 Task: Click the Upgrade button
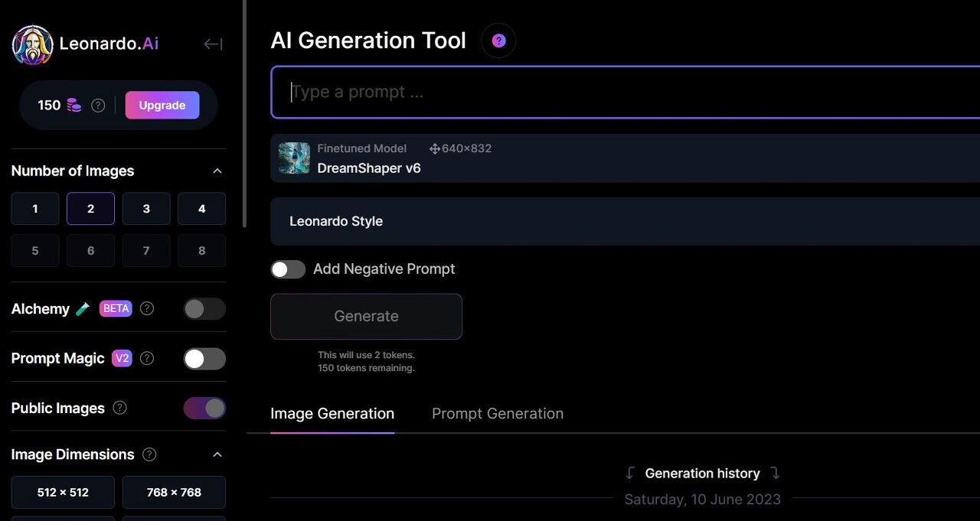coord(162,106)
